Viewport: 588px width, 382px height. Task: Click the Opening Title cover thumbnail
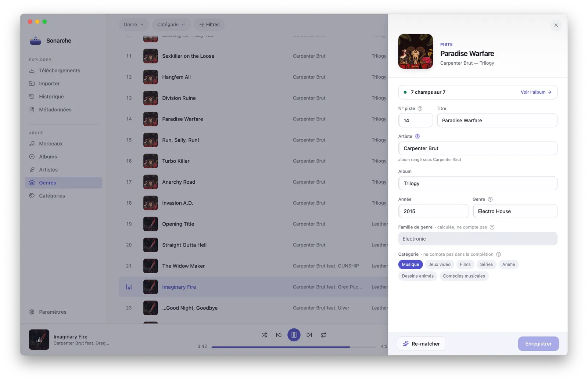click(151, 224)
